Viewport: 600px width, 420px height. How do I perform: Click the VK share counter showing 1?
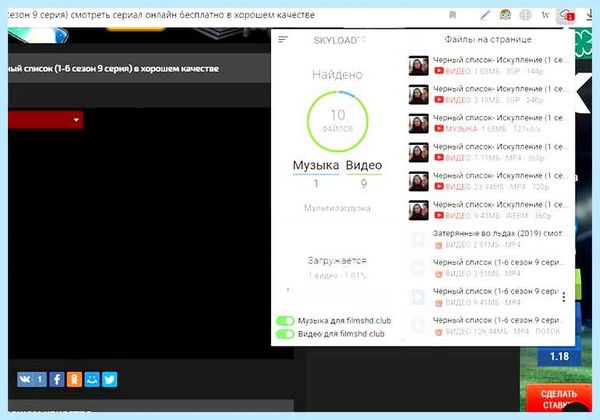click(40, 379)
